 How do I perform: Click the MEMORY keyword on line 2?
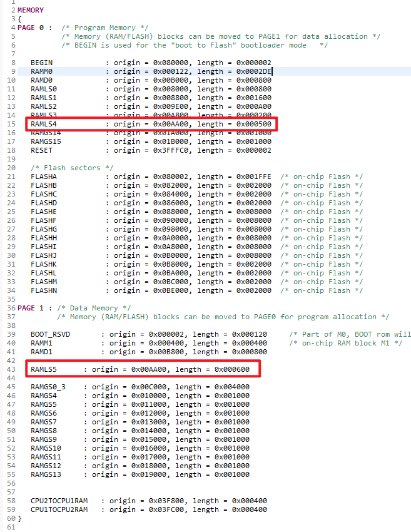tap(31, 10)
